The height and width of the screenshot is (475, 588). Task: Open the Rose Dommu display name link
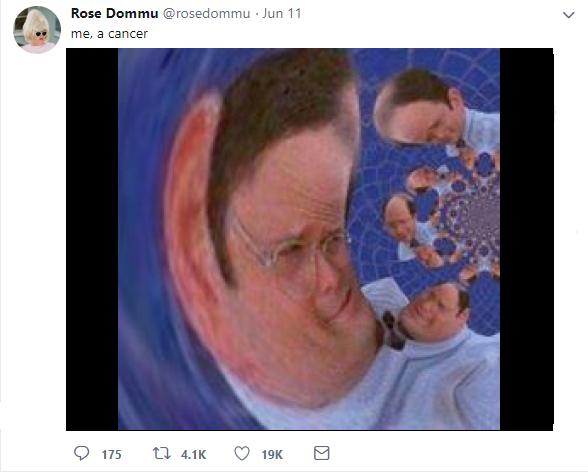click(114, 13)
